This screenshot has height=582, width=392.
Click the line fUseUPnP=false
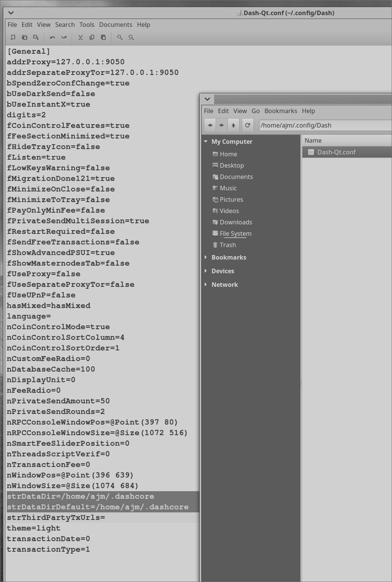pyautogui.click(x=41, y=295)
